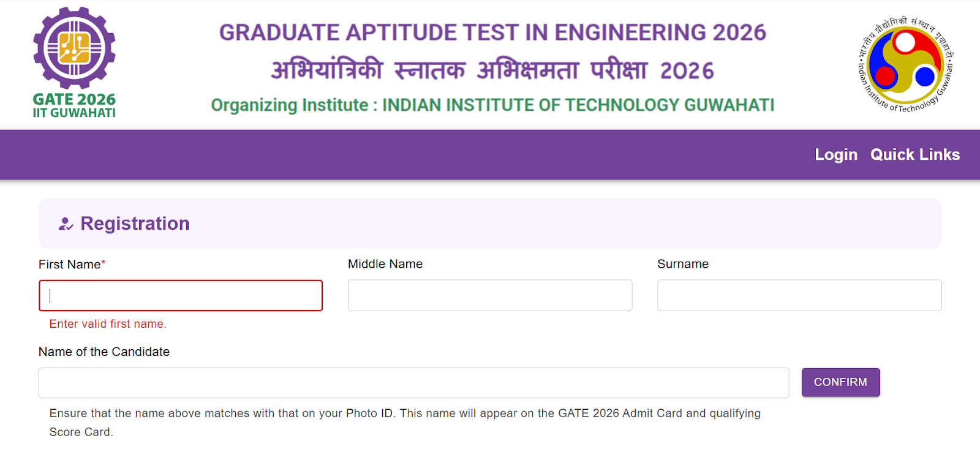Click the Hindi title line of the header
The width and height of the screenshot is (980, 449).
click(492, 70)
